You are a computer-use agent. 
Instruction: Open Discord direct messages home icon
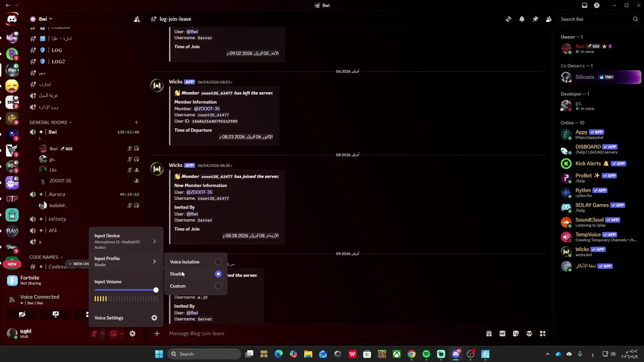click(12, 19)
